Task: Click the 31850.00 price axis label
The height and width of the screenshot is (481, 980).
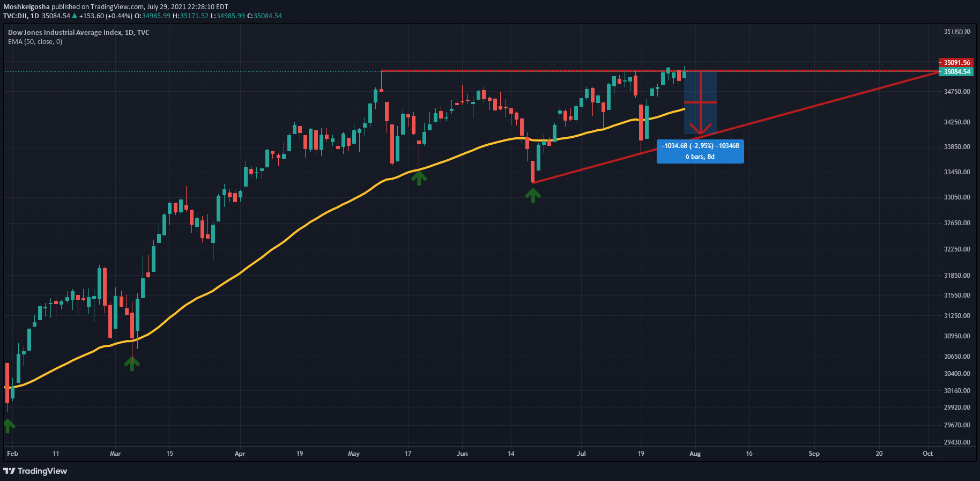Action: (x=957, y=276)
